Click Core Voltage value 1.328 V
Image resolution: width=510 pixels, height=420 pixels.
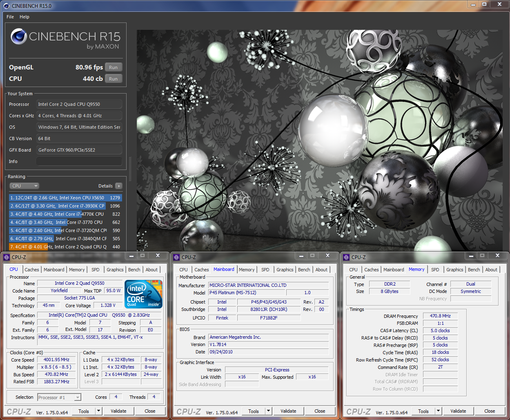pos(108,305)
